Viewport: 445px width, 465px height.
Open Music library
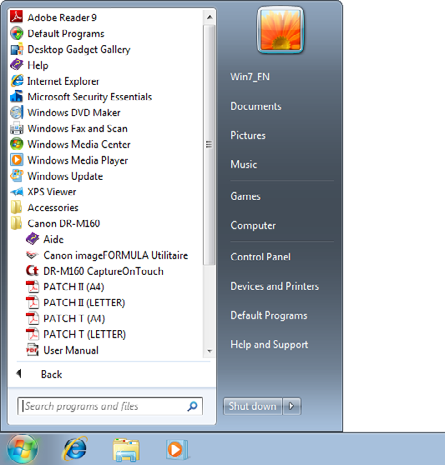(244, 164)
